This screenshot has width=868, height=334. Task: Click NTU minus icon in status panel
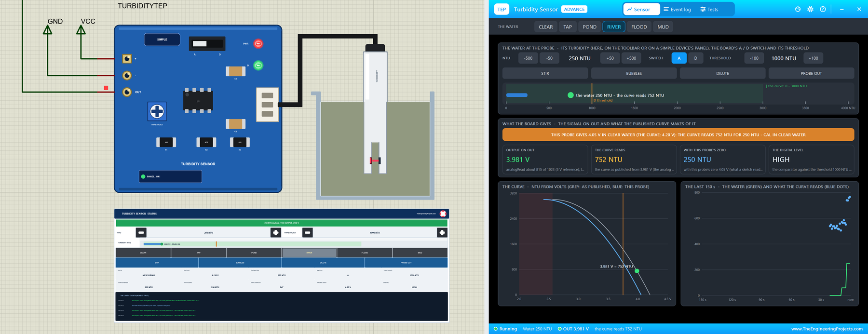(141, 232)
